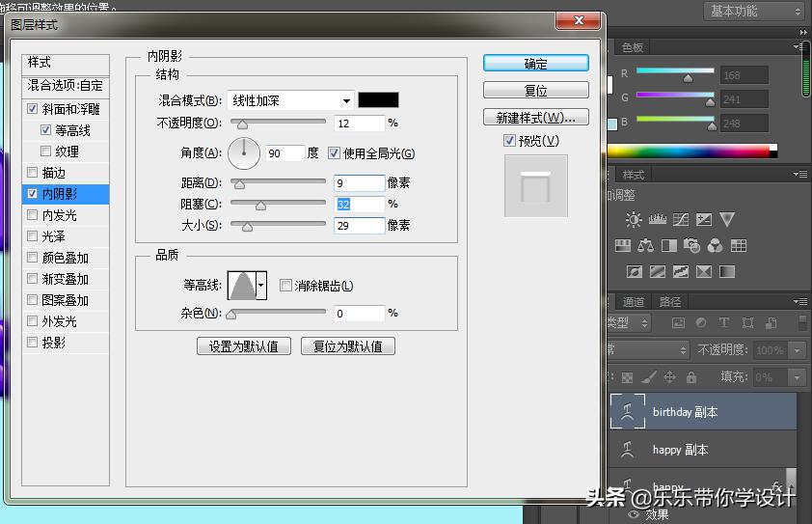Add a Threshold adjustment
Screen dimensions: 812x524
point(681,271)
